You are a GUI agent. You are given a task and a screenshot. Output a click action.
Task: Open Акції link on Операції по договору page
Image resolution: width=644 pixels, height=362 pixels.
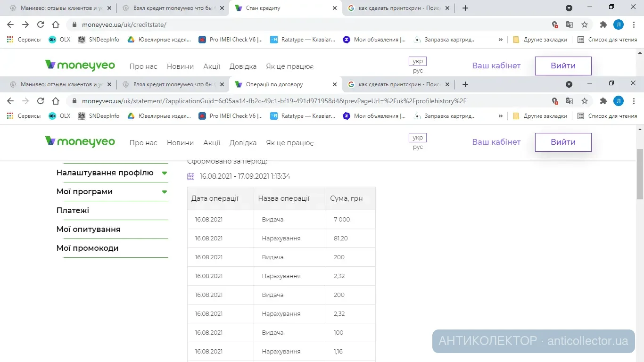[x=212, y=142]
